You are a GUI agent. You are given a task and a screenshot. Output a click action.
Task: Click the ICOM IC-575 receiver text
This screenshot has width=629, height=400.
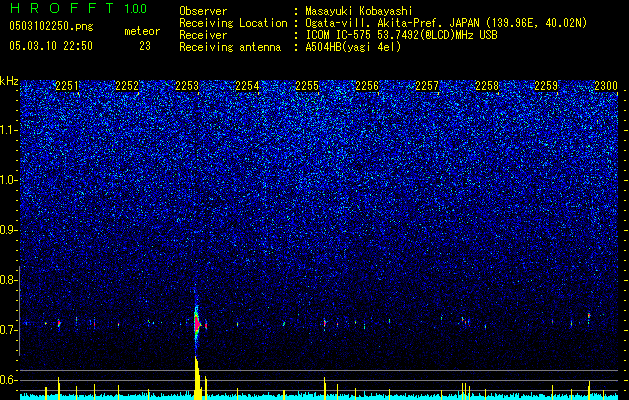401,35
